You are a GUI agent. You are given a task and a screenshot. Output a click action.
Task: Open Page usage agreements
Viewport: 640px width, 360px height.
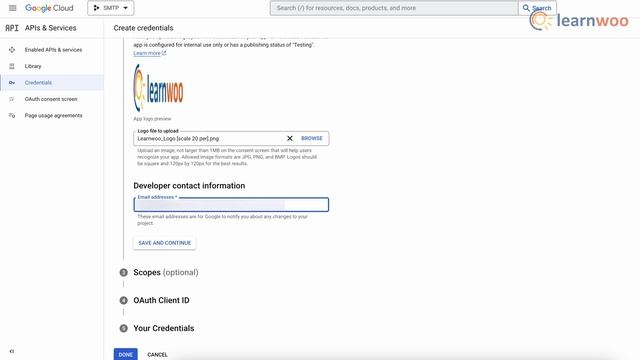[x=53, y=116]
